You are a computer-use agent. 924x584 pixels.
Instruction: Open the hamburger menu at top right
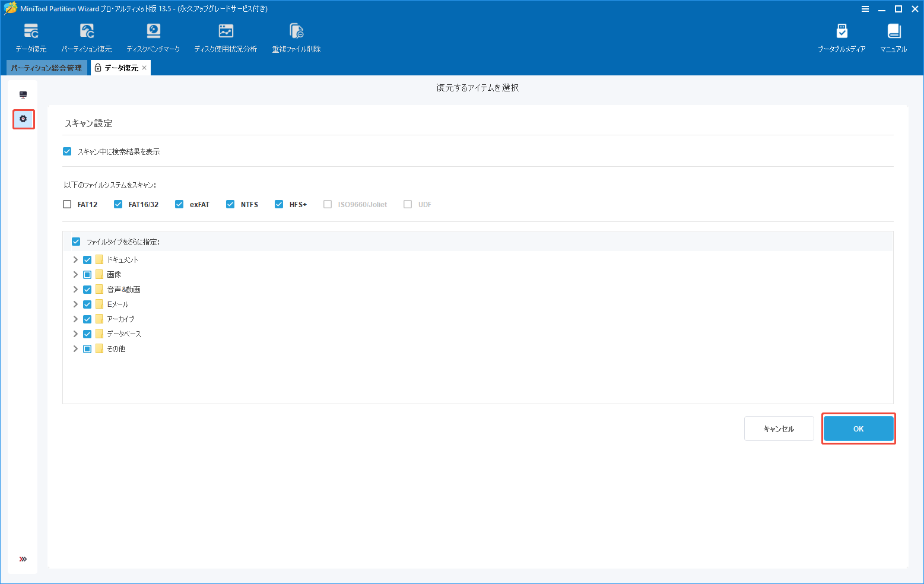point(866,9)
